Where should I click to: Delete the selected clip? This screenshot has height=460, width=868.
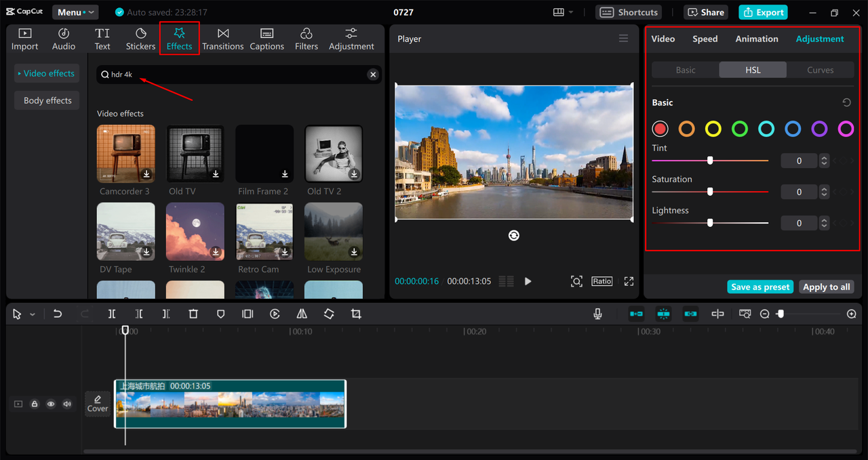(193, 314)
